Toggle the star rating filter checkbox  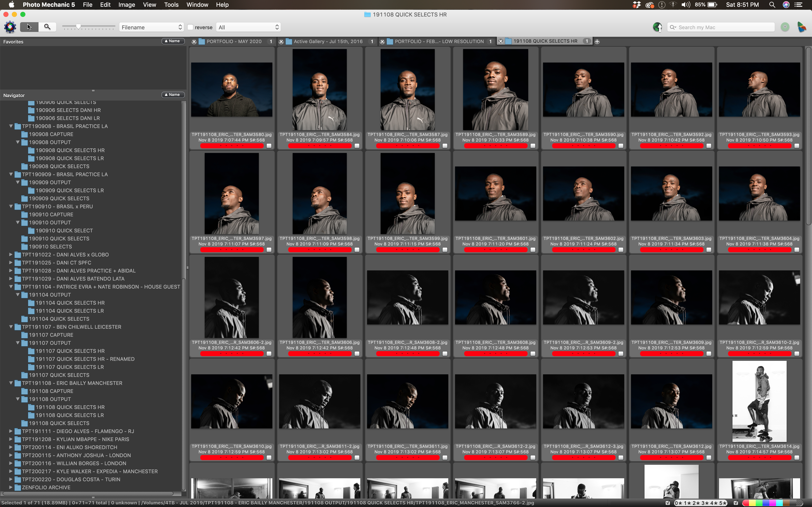(x=668, y=503)
